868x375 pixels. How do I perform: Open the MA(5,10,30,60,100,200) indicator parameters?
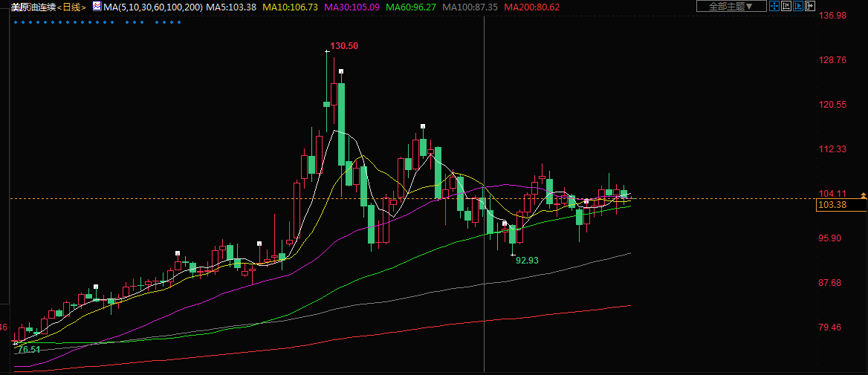tap(152, 7)
